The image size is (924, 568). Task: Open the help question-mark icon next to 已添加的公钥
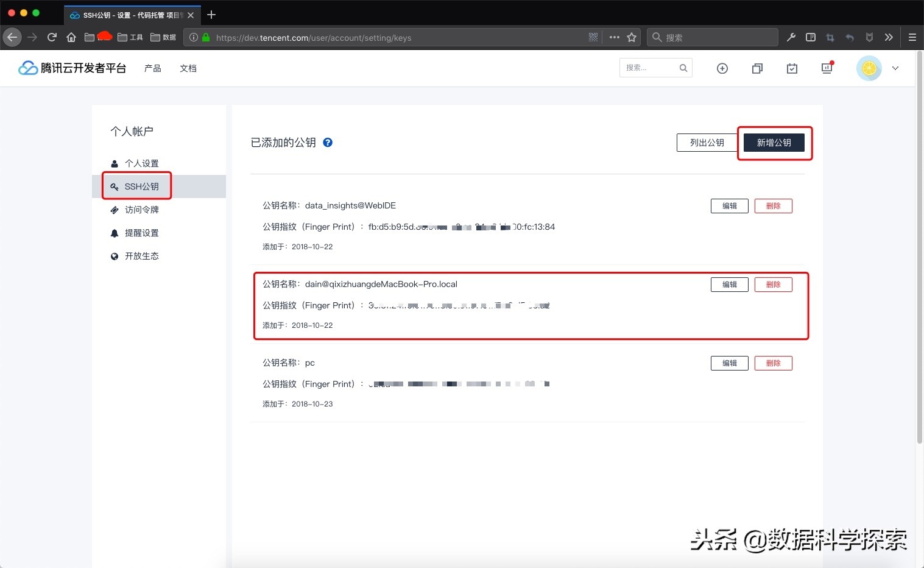tap(327, 142)
